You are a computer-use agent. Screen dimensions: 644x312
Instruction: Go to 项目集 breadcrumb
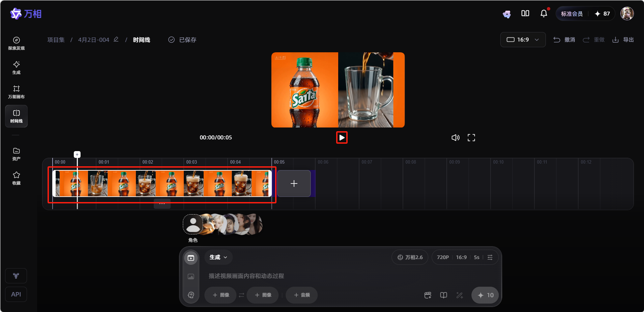click(56, 40)
